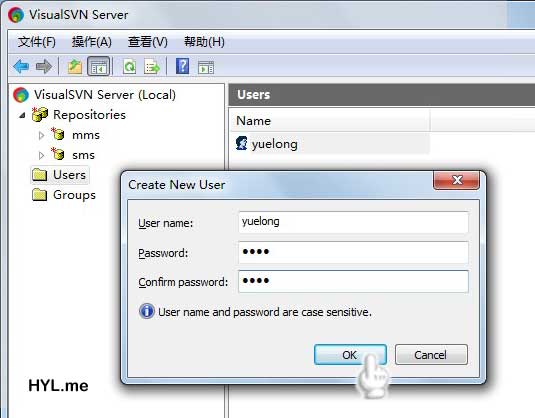
Task: Click the Back arrow toolbar icon
Action: point(21,66)
